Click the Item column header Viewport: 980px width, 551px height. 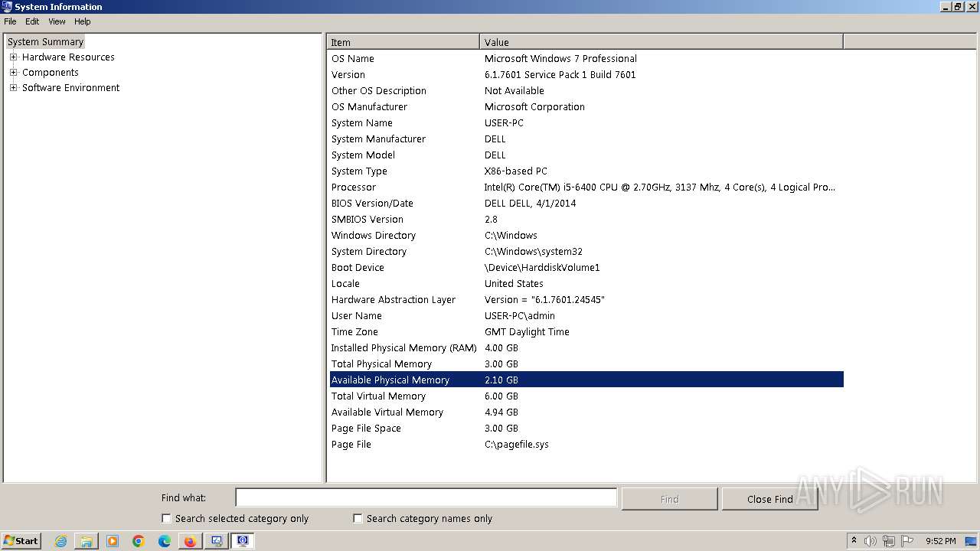pyautogui.click(x=403, y=42)
